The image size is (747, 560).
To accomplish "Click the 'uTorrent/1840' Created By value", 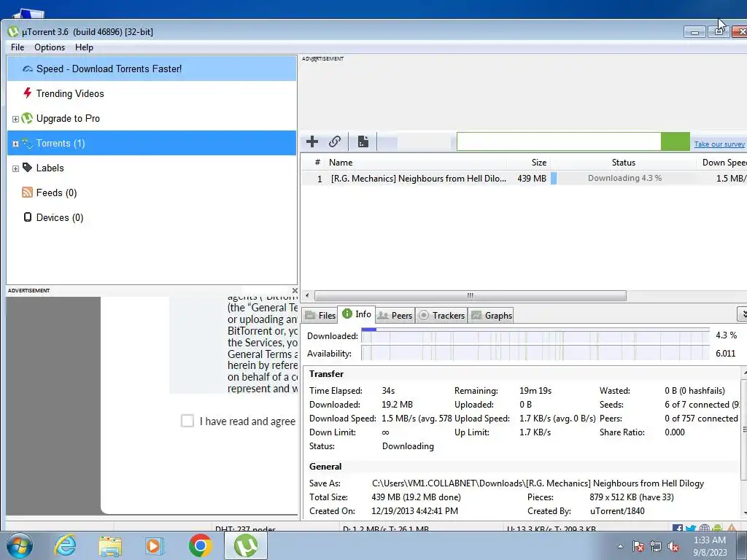I will tap(617, 511).
